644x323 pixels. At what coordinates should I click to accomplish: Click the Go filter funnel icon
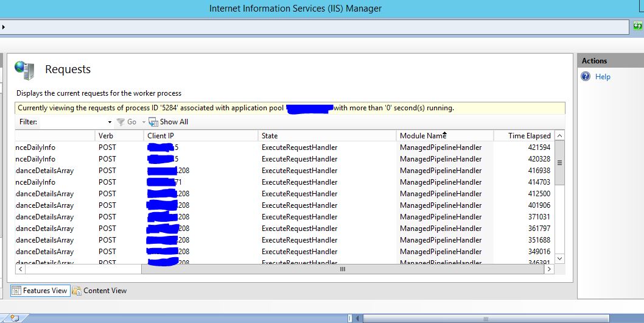pos(121,122)
